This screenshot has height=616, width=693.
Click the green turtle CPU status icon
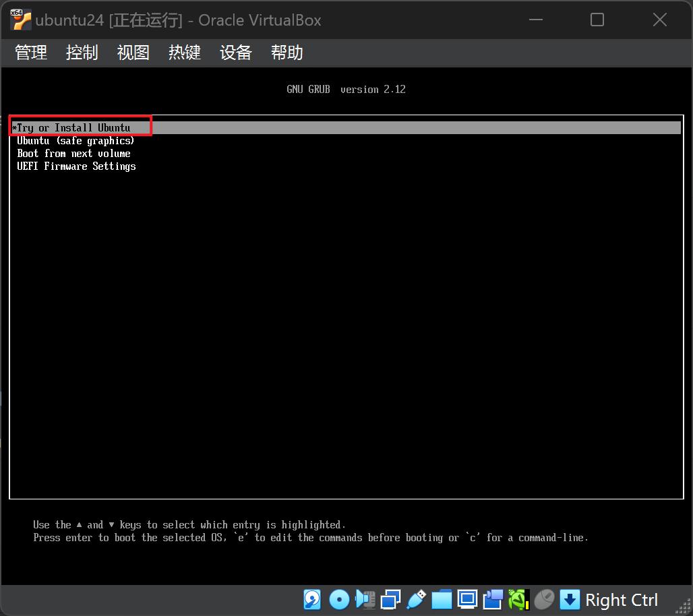click(518, 600)
